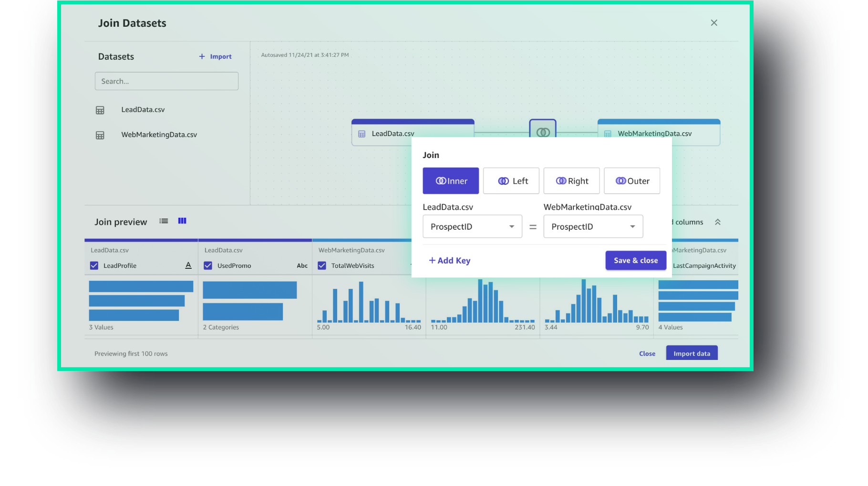Screen dimensions: 868x486
Task: Click the TotalWebVisits histogram
Action: tap(369, 302)
